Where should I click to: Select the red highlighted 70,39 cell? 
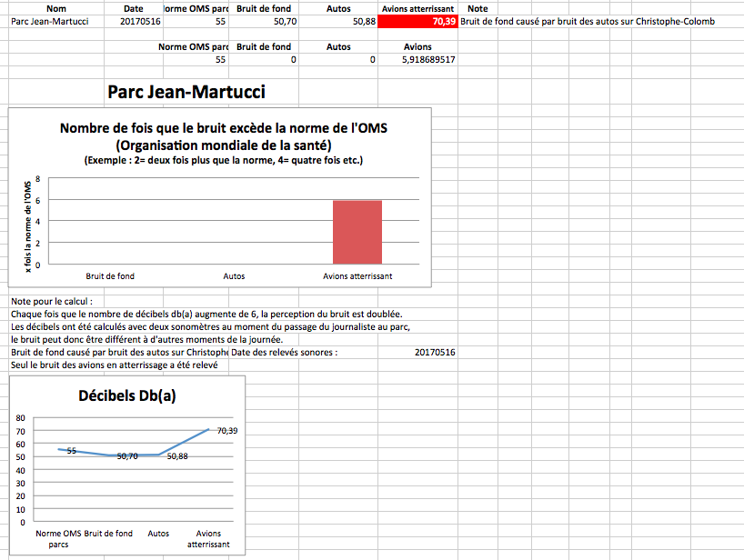coord(417,21)
